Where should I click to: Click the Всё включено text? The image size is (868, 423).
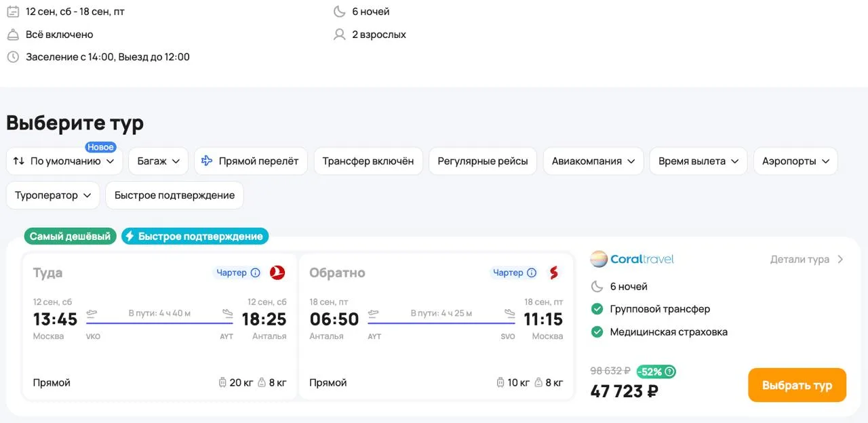click(60, 35)
